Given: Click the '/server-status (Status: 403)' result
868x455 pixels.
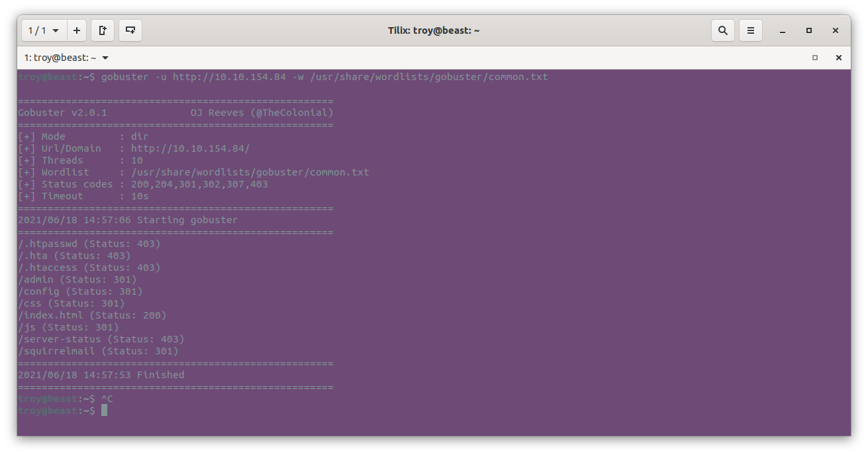Looking at the screenshot, I should pos(101,339).
